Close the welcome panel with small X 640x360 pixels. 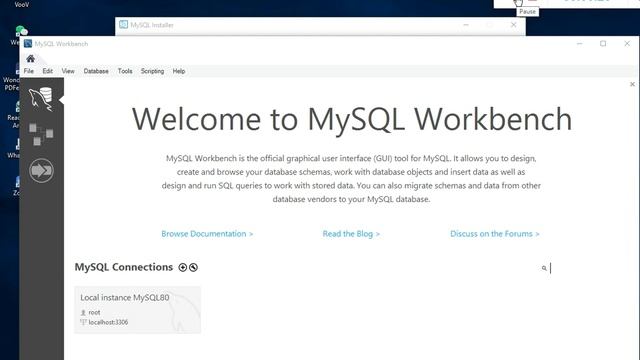pos(632,84)
